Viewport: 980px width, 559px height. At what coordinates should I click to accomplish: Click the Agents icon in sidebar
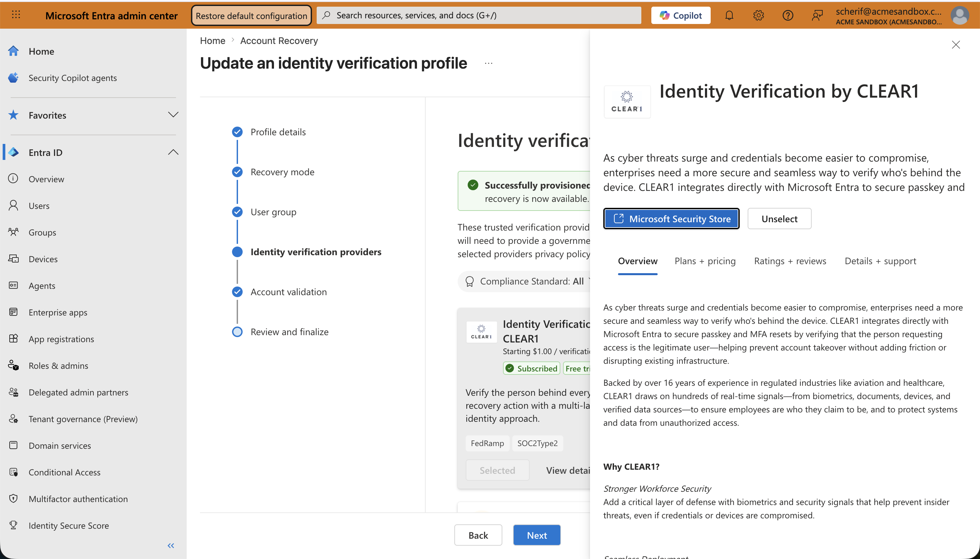13,285
